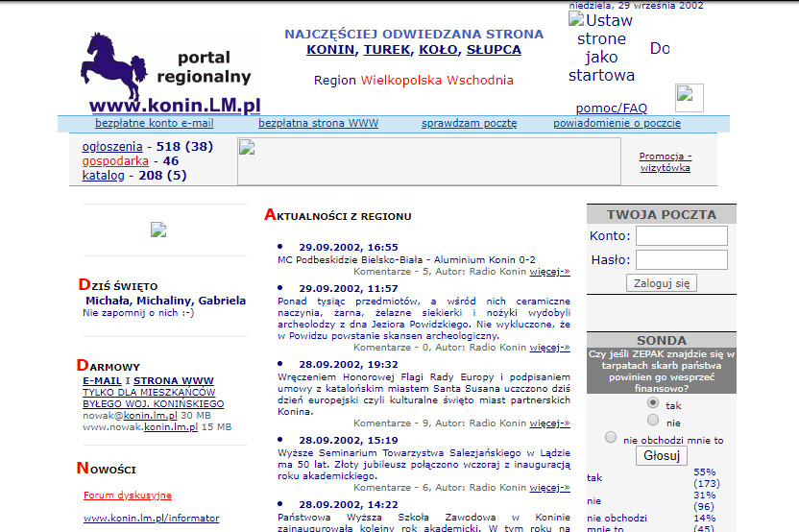The image size is (799, 532).
Task: Select the 'tak' poll option
Action: click(653, 404)
